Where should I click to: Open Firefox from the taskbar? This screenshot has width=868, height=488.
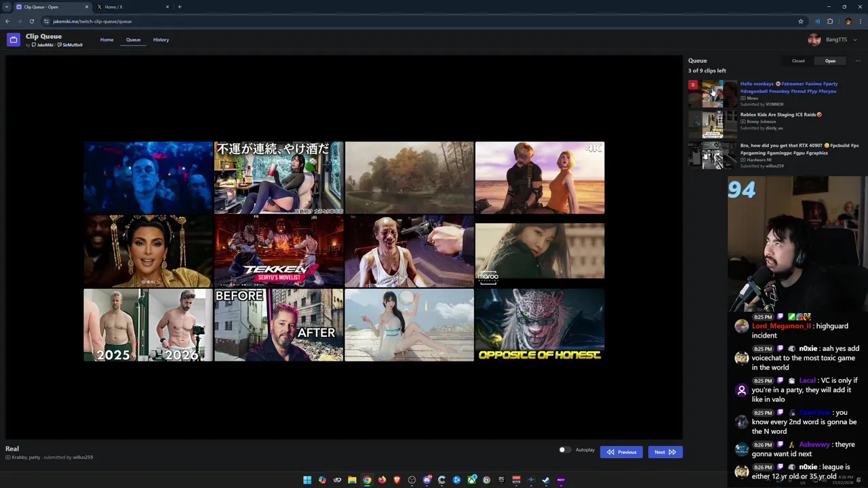pyautogui.click(x=382, y=480)
